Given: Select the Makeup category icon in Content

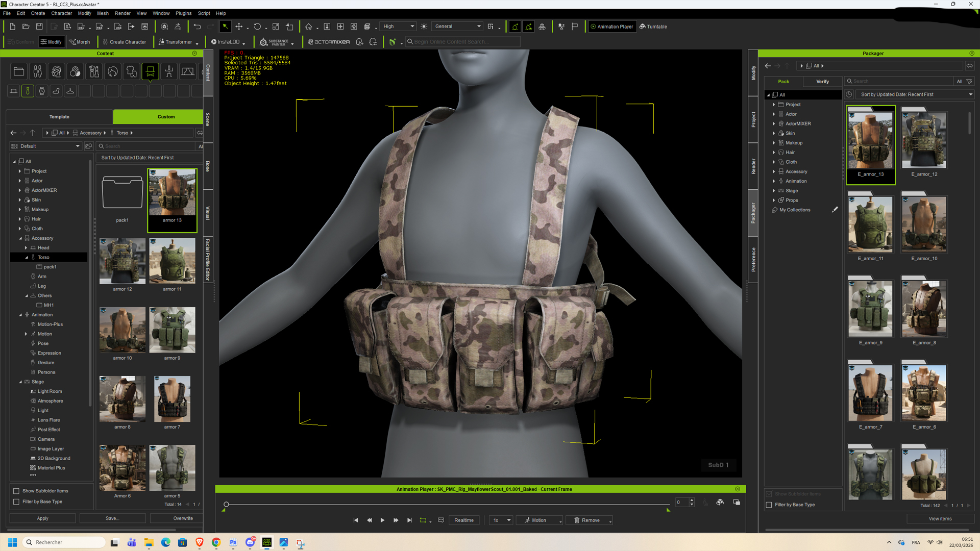Looking at the screenshot, I should coord(94,72).
